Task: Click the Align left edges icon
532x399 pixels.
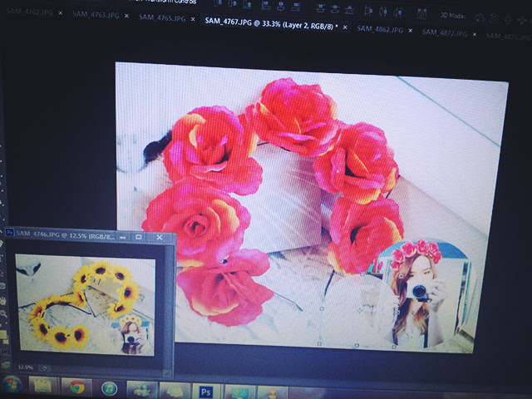Action: [266, 6]
